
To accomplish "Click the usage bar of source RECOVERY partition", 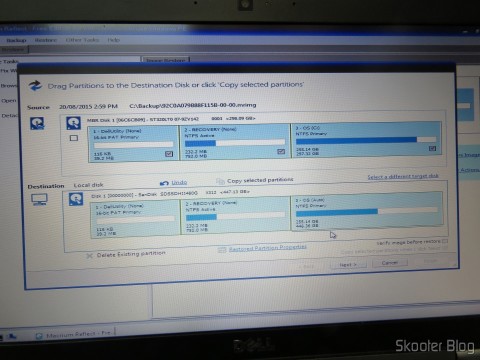I will [x=235, y=143].
